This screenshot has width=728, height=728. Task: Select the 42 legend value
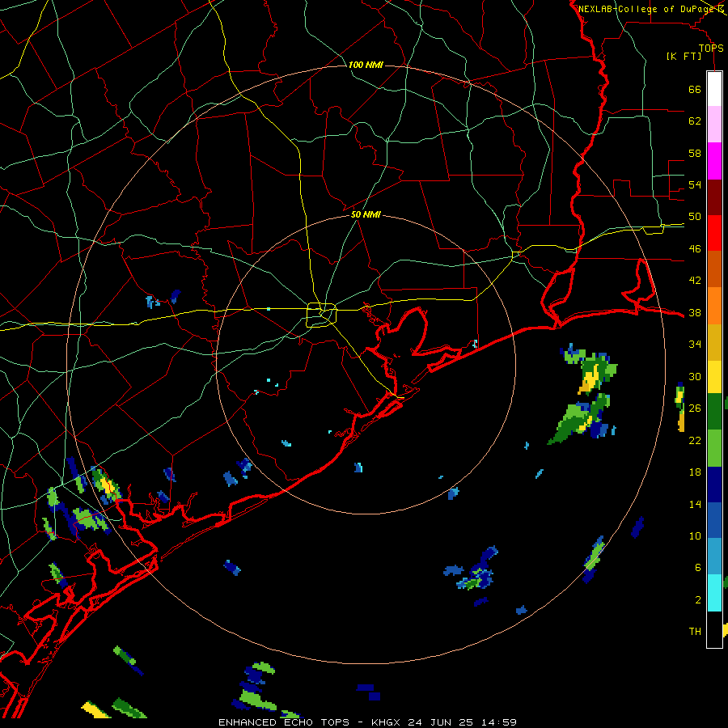point(695,281)
